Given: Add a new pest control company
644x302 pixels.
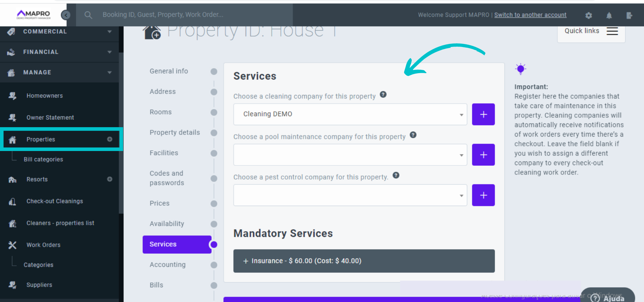Looking at the screenshot, I should pyautogui.click(x=483, y=195).
